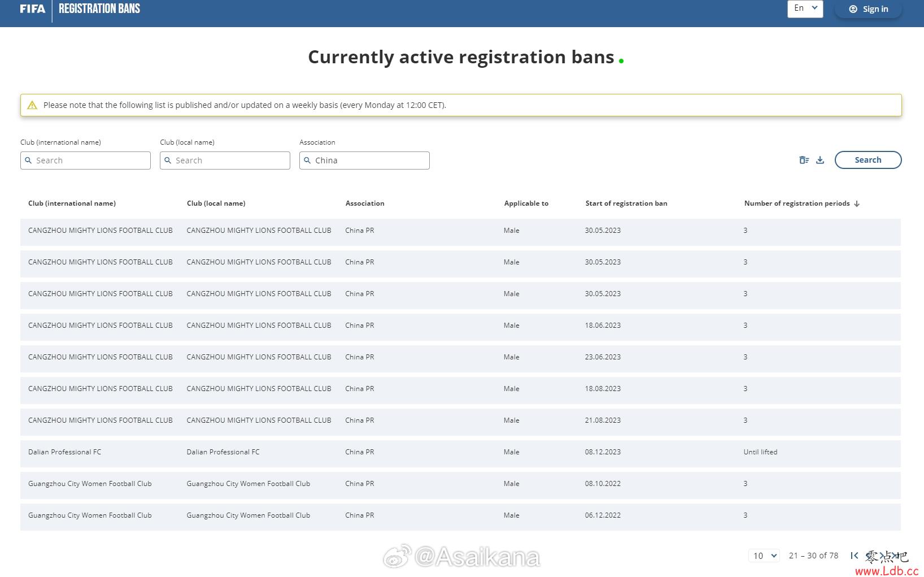Open the Registration Bans home title link
The height and width of the screenshot is (577, 924).
[x=99, y=8]
